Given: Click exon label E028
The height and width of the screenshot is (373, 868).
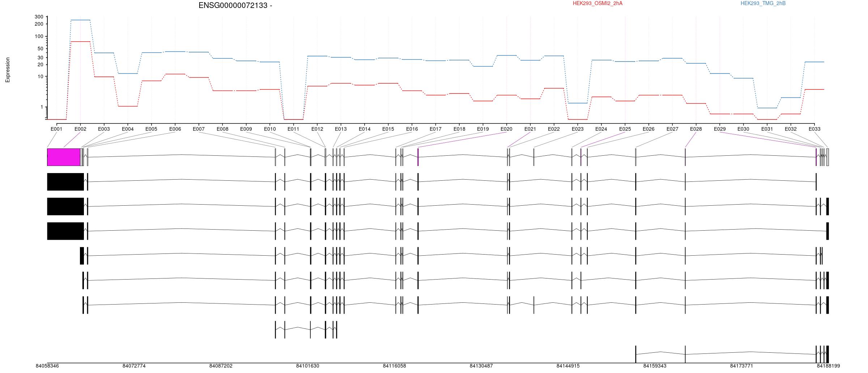Looking at the screenshot, I should click(696, 129).
